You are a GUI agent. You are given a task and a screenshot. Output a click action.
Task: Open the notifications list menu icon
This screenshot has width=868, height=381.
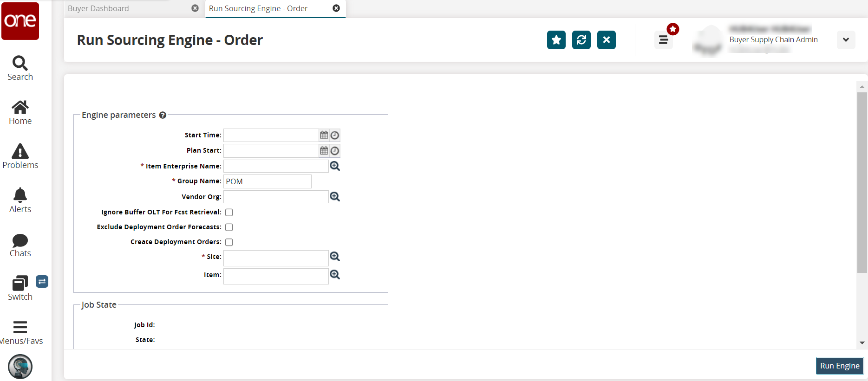click(x=664, y=40)
